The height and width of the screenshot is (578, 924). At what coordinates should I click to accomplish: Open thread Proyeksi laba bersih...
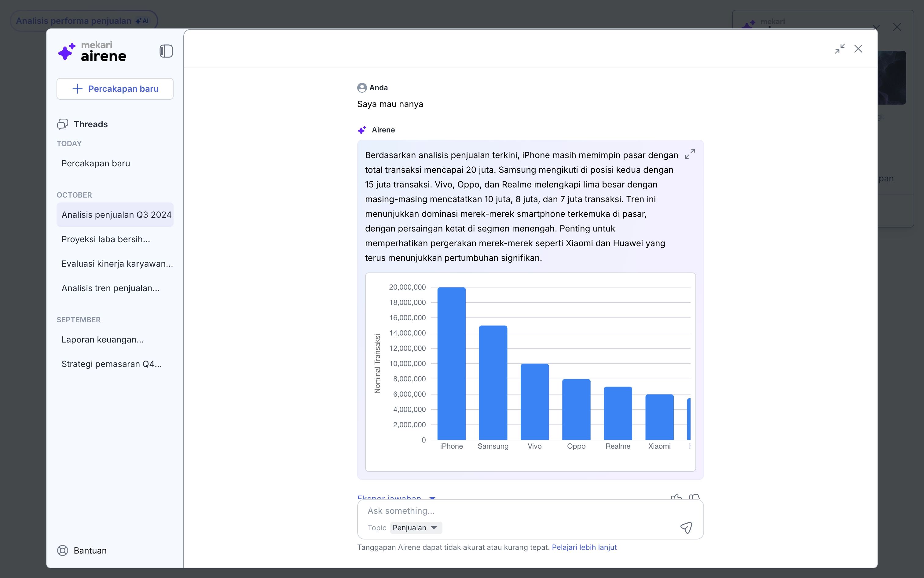click(x=115, y=239)
